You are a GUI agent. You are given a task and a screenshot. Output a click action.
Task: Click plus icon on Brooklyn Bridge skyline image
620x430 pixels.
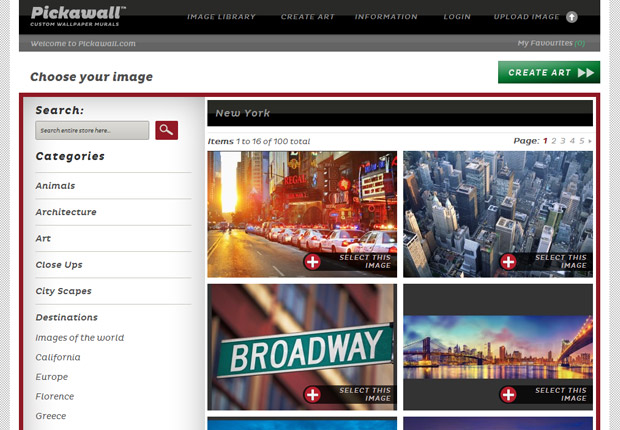tap(508, 394)
